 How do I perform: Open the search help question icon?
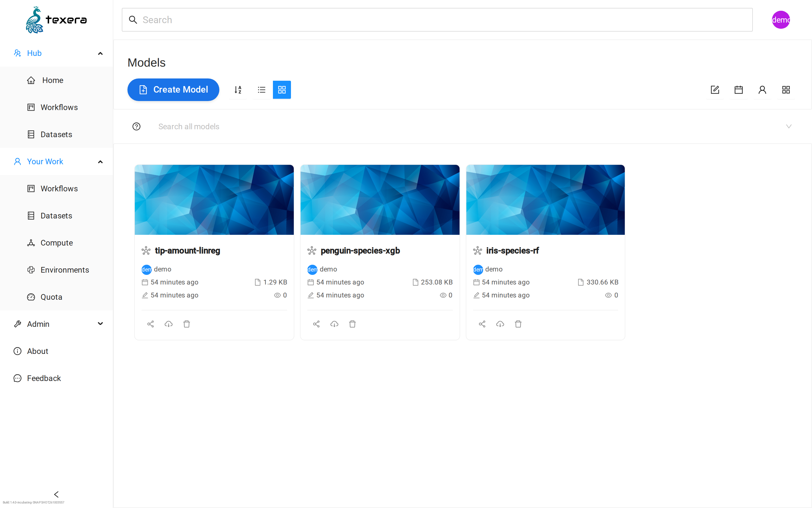(136, 126)
